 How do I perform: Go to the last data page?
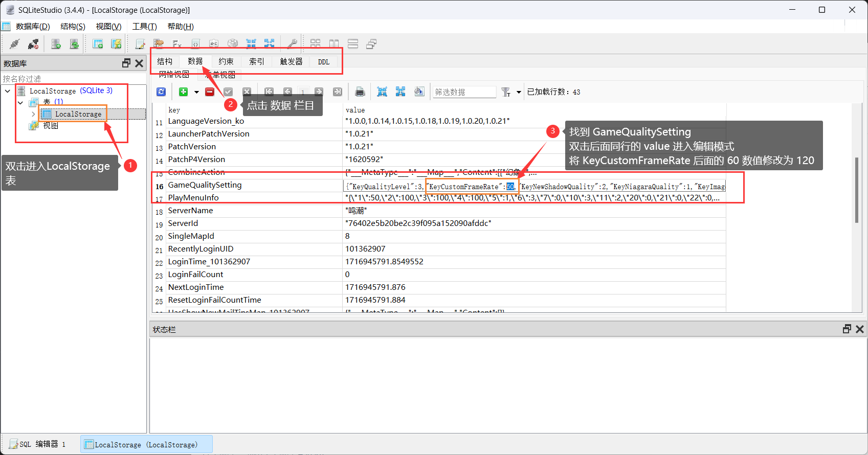(338, 92)
